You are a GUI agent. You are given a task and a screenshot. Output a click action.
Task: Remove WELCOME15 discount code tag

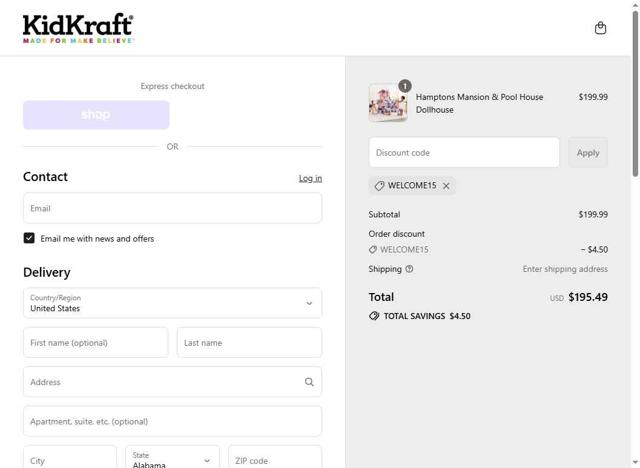[446, 186]
